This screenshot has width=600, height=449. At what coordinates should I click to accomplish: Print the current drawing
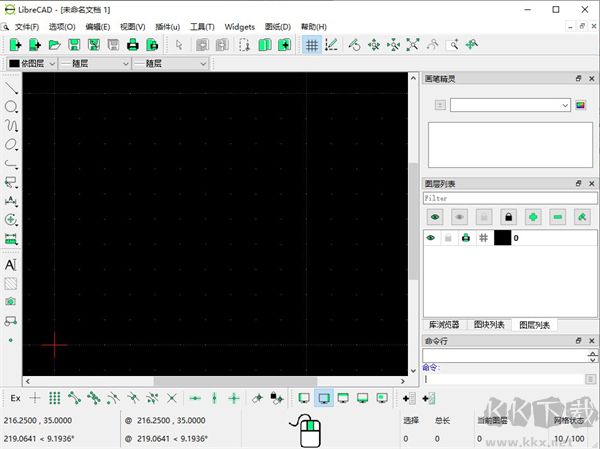point(132,45)
